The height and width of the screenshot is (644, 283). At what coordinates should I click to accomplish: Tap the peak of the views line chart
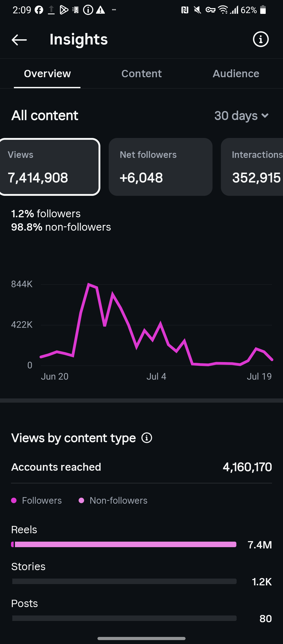pos(89,284)
